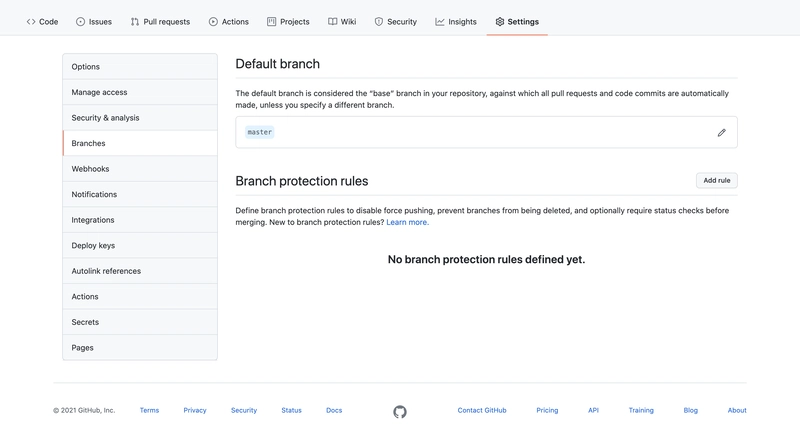Click the About footer link
This screenshot has height=447, width=800.
(x=737, y=410)
